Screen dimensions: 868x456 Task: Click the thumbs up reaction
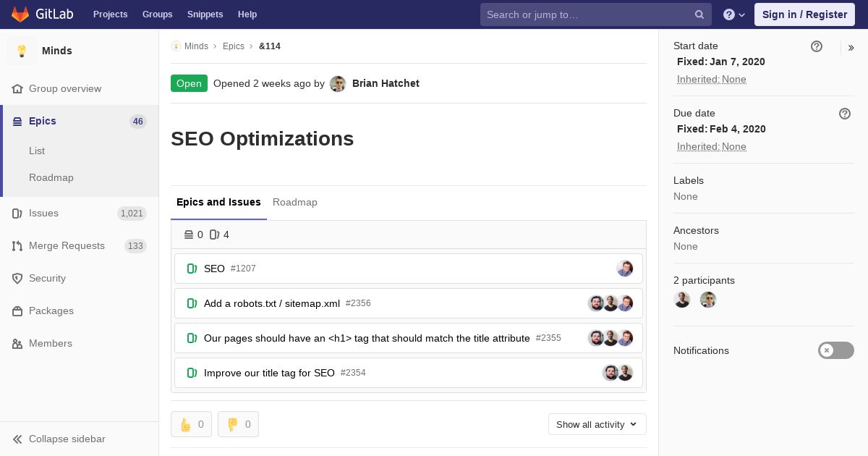click(191, 424)
